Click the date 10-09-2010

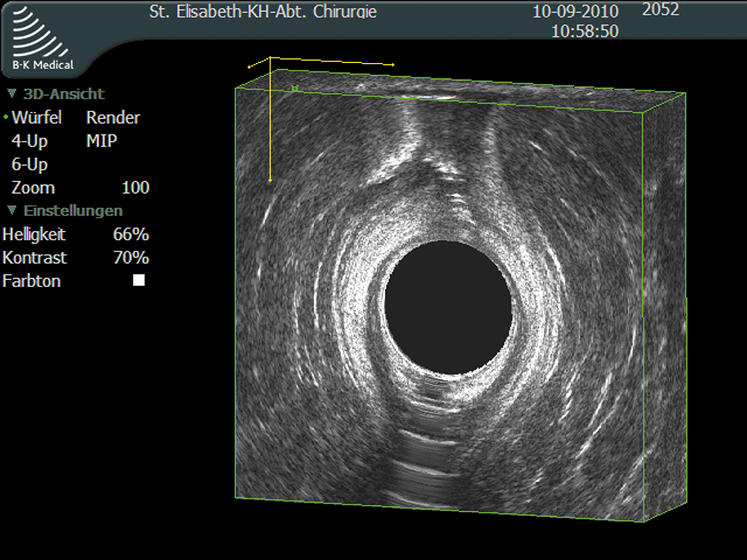[x=575, y=11]
